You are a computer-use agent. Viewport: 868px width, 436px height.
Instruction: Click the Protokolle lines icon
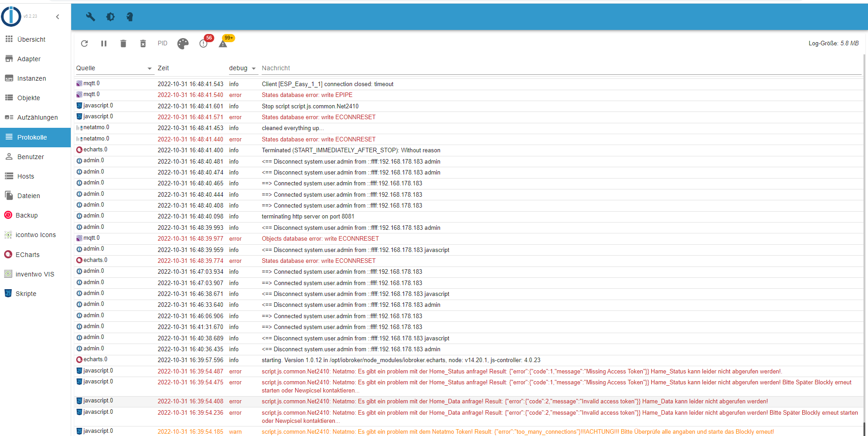tap(9, 137)
